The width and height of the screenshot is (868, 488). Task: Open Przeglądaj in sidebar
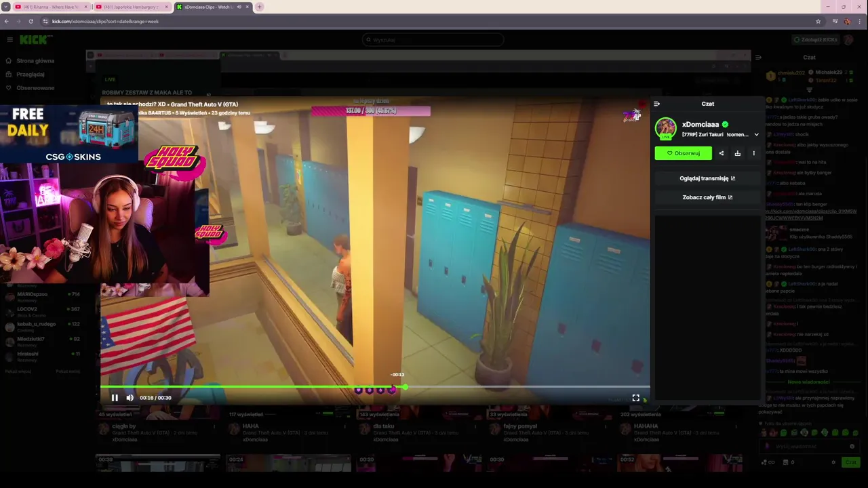pyautogui.click(x=25, y=75)
